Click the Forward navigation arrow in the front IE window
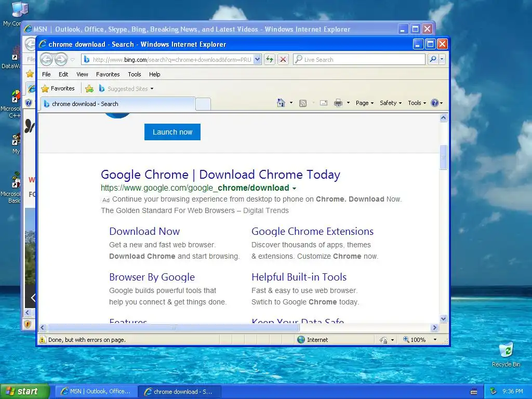 pos(61,59)
